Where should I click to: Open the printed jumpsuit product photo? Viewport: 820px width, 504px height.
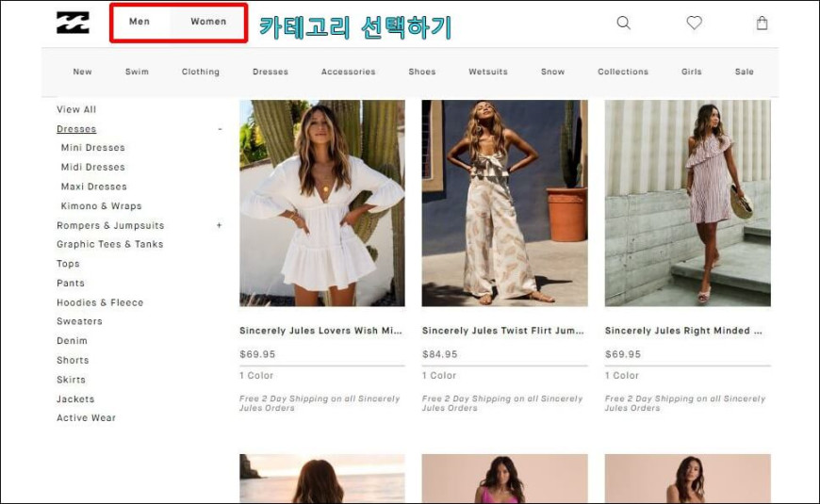click(504, 203)
